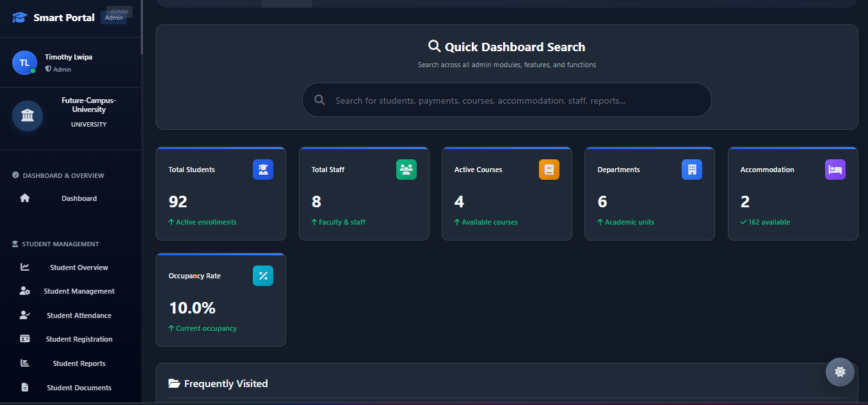Click the Quick Dashboard Search input field
Screen dimensions: 868x405
506,100
